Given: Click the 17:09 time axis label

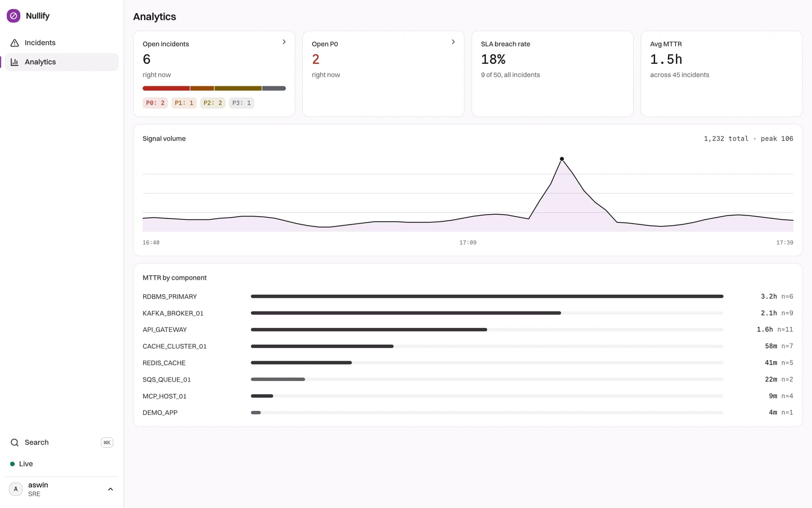Looking at the screenshot, I should (468, 243).
